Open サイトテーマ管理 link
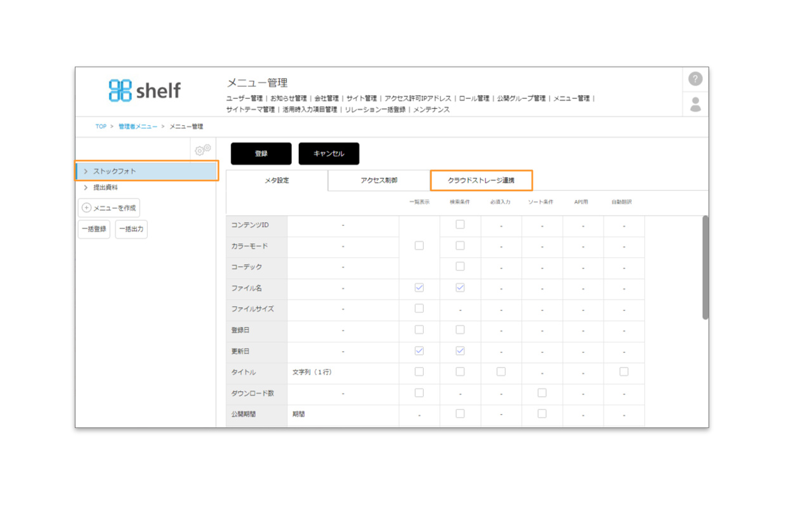The height and width of the screenshot is (508, 812). [251, 110]
